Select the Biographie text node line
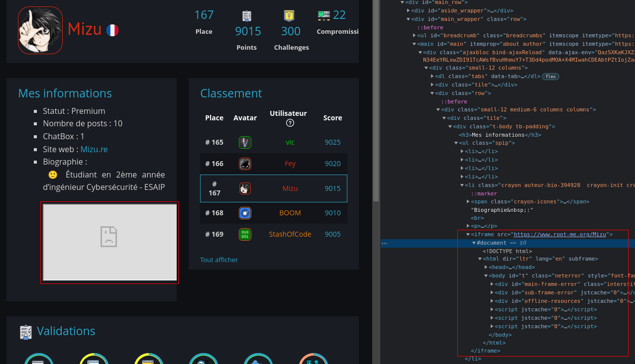The width and height of the screenshot is (635, 364). pos(502,210)
